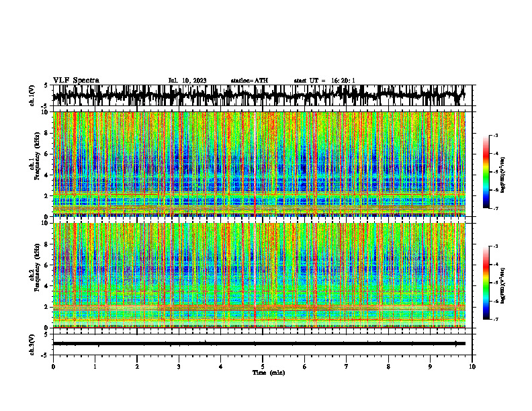Click time axis tick label "1"

(95, 367)
